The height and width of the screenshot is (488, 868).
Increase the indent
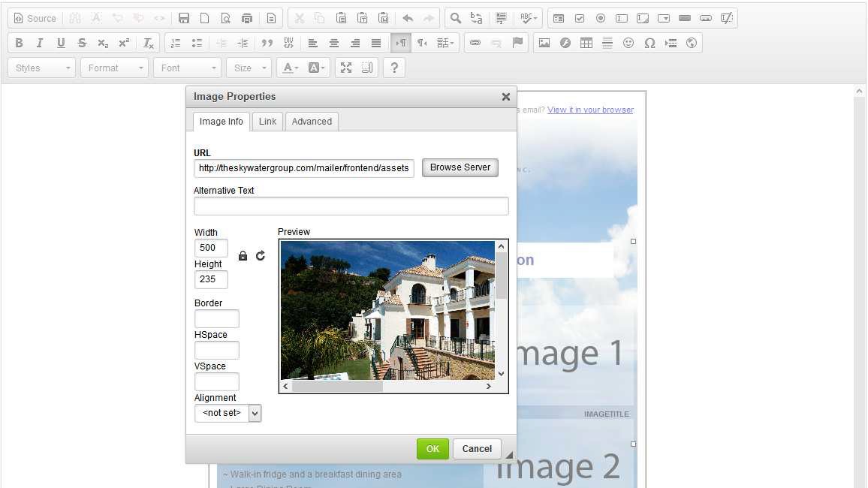[243, 43]
